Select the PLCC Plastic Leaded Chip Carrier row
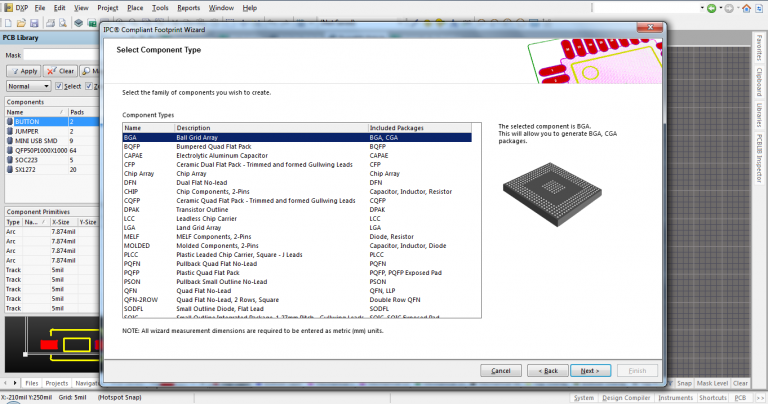The image size is (768, 404). click(x=297, y=255)
